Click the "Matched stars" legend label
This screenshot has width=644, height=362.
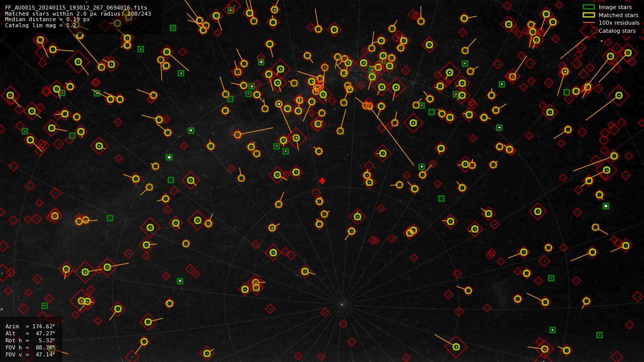coord(618,15)
